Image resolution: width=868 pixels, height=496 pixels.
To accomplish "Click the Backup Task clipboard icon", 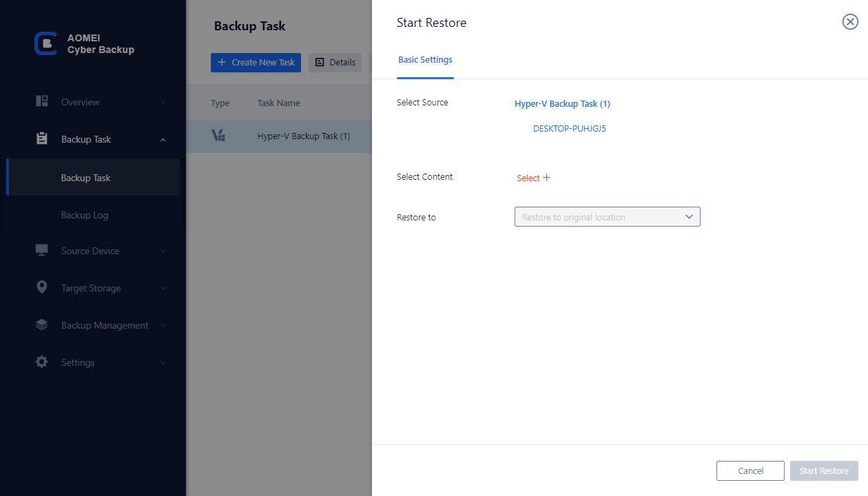I will (42, 138).
